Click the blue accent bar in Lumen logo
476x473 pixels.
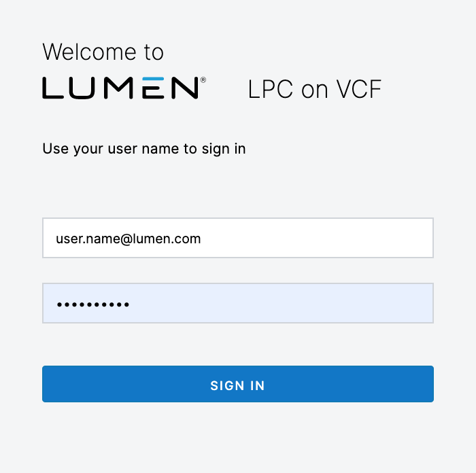click(x=153, y=79)
